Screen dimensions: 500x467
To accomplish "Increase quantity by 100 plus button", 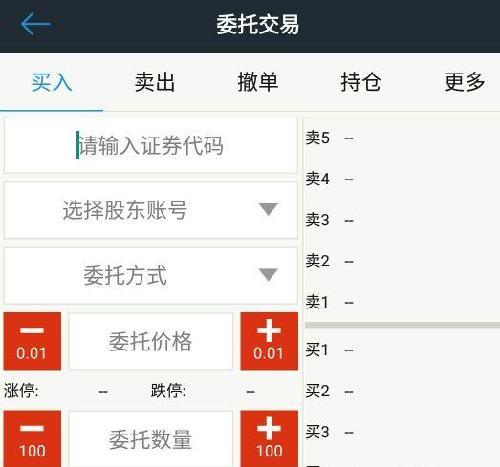I will (x=269, y=439).
